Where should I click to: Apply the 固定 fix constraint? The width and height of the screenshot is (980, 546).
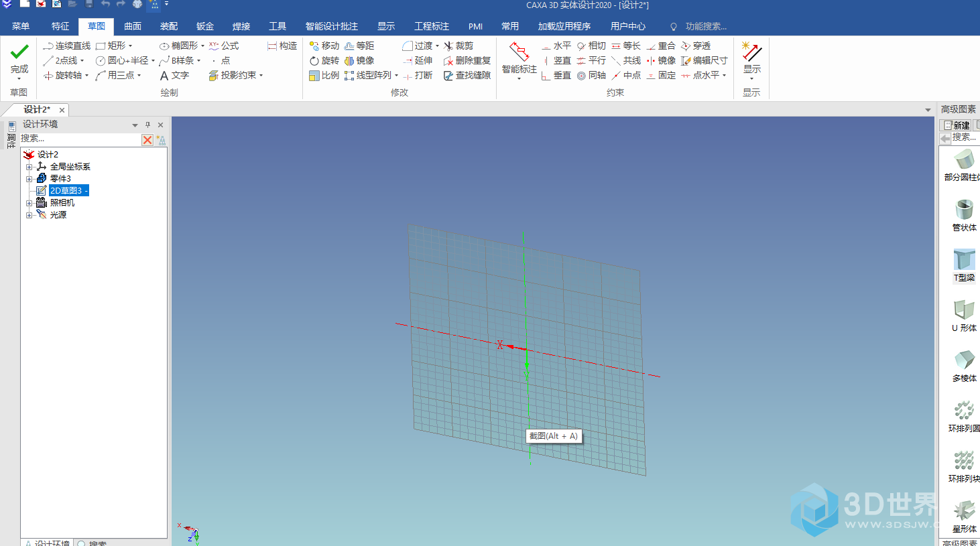661,75
